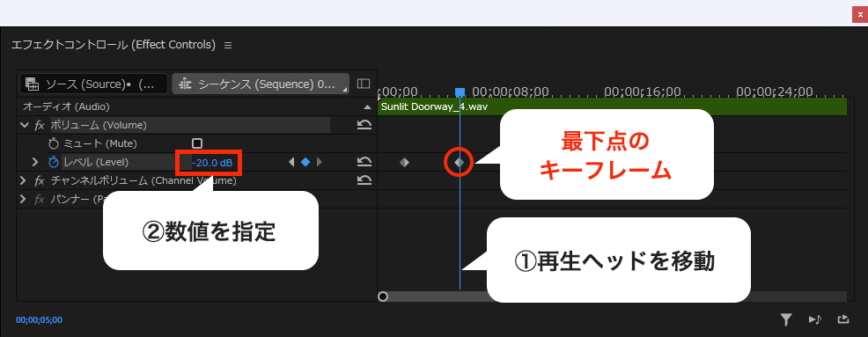Add or remove Level keyframe
Viewport: 868px width, 337px height.
pos(305,162)
